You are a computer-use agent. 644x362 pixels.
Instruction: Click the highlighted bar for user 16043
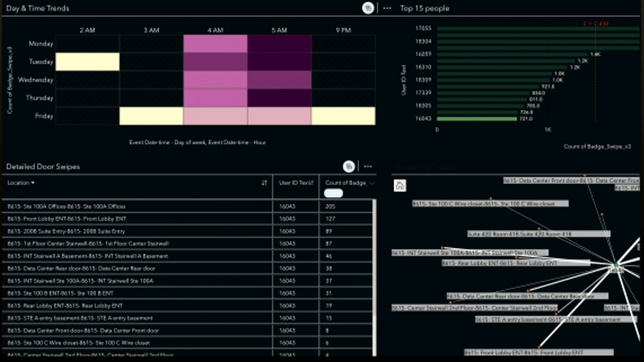click(477, 119)
